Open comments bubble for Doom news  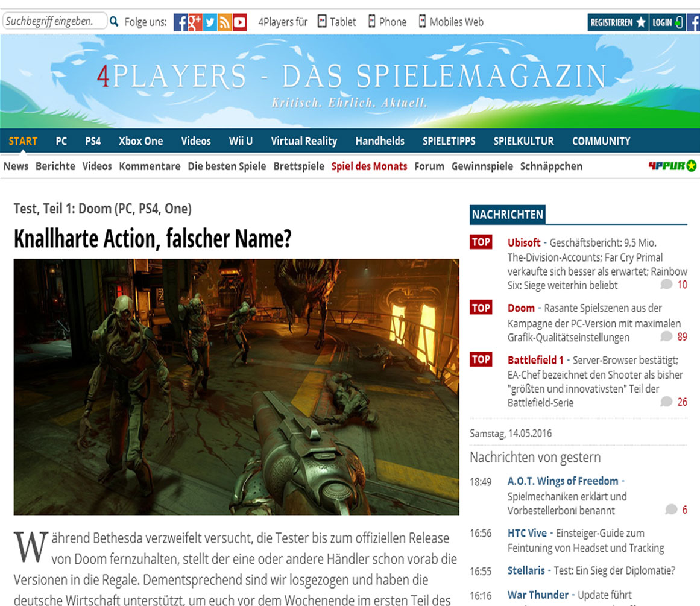point(666,336)
